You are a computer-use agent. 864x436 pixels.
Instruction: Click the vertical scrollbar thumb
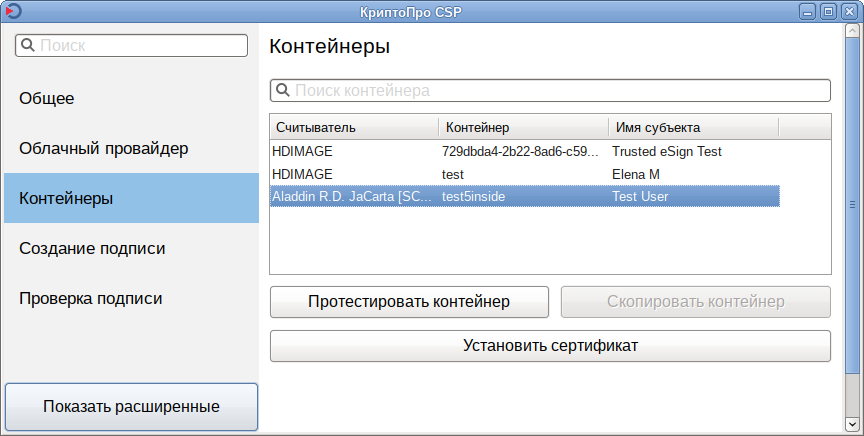[x=852, y=204]
